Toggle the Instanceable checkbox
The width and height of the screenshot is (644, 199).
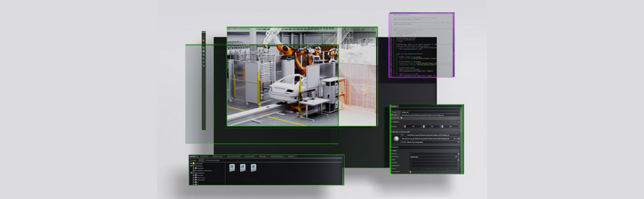401,118
